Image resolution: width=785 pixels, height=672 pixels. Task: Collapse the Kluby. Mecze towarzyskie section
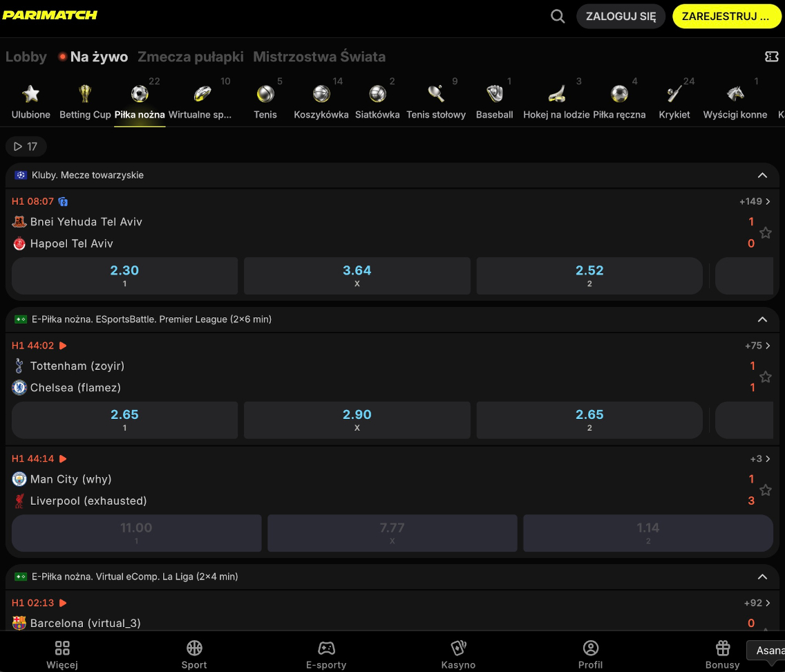(x=762, y=176)
